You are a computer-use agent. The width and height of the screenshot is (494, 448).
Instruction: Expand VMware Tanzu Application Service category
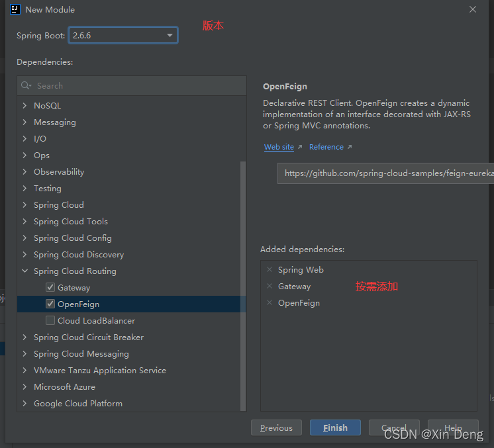pos(25,370)
